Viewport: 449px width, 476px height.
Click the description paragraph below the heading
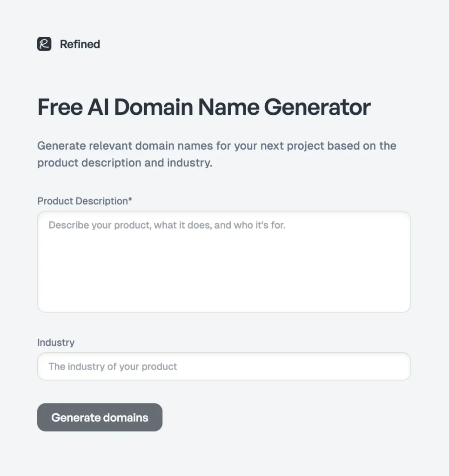click(x=216, y=154)
